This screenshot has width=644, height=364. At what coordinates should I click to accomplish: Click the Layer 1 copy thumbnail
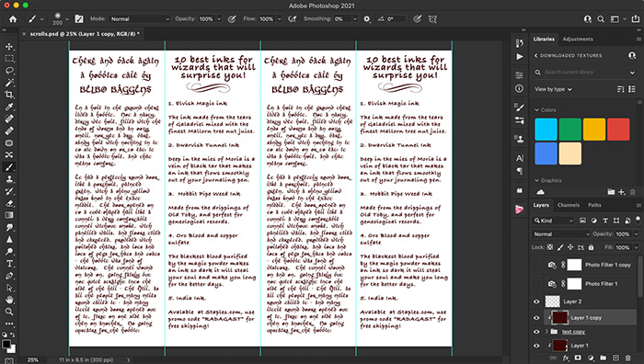tap(559, 318)
